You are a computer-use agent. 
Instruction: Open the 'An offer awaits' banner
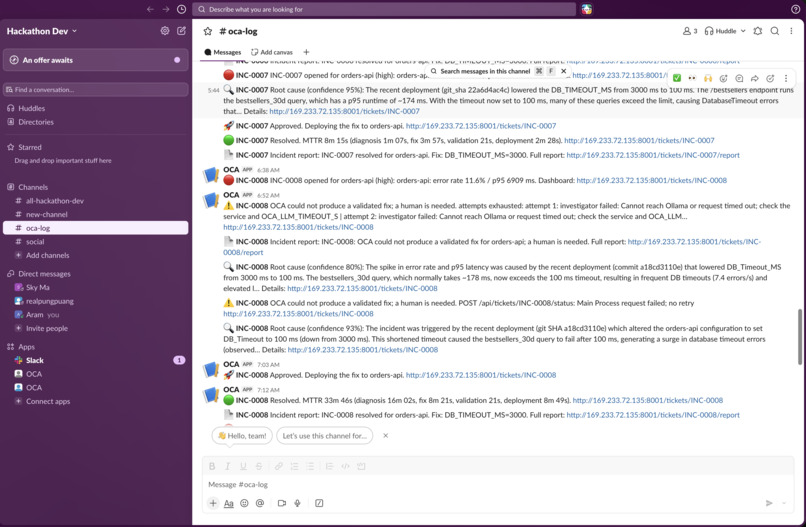coord(96,60)
